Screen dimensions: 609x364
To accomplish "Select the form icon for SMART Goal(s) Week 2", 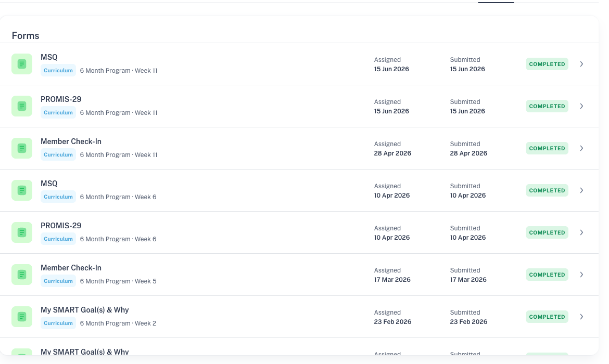I will [22, 317].
